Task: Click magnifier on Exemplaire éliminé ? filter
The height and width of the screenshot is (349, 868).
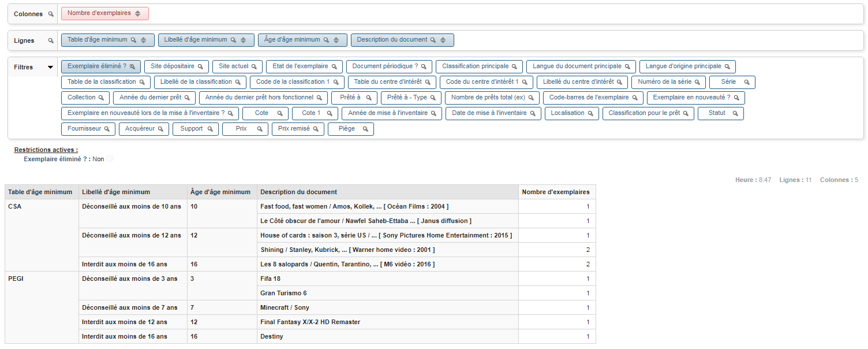Action: [x=132, y=66]
